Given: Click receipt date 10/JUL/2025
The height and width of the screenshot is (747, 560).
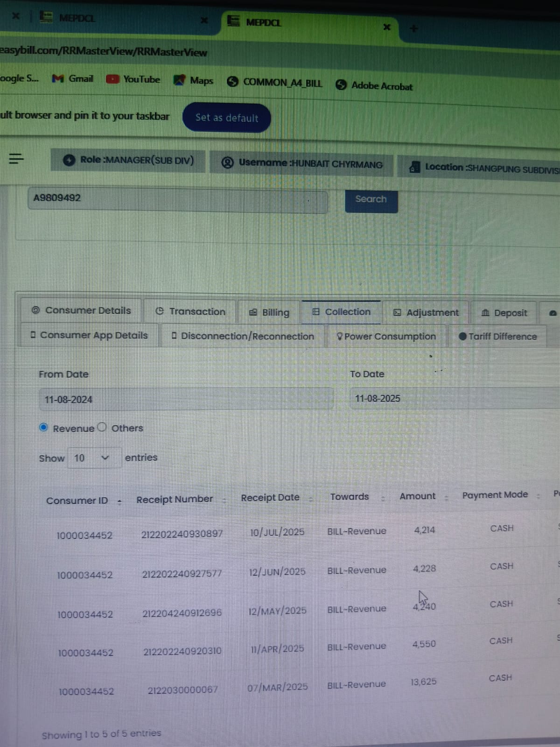Looking at the screenshot, I should click(x=277, y=532).
